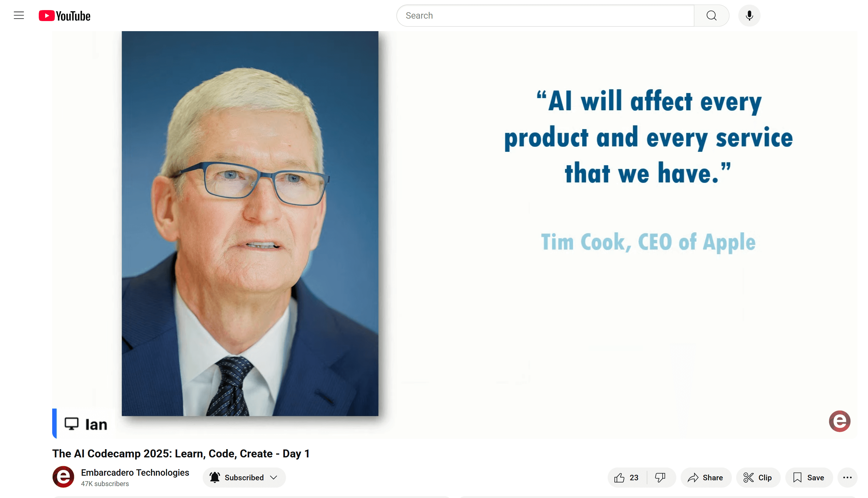Share the video
This screenshot has height=498, width=868.
(x=706, y=478)
